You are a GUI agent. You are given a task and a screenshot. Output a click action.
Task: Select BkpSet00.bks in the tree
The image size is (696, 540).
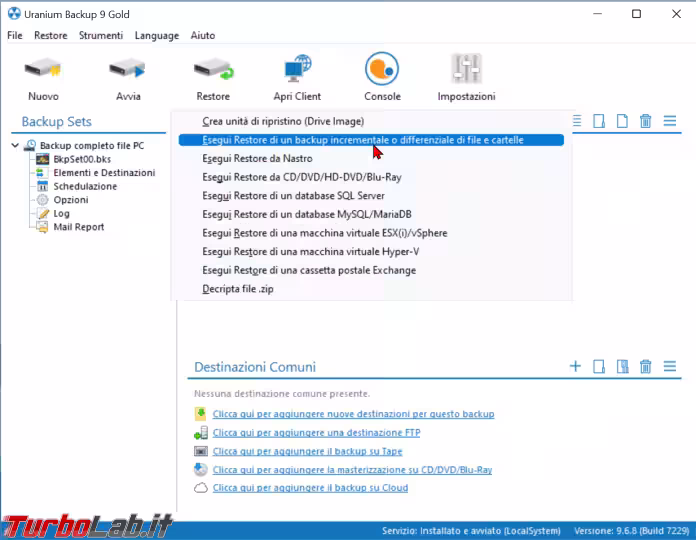pyautogui.click(x=82, y=159)
